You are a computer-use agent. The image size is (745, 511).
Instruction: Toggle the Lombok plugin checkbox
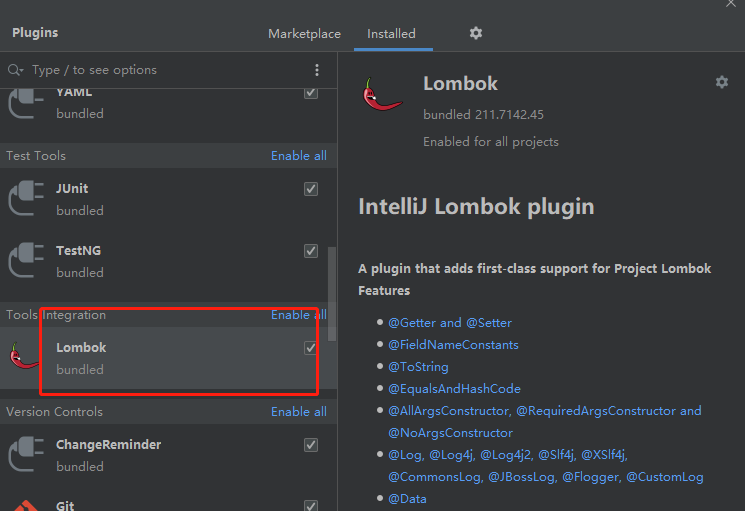(311, 348)
